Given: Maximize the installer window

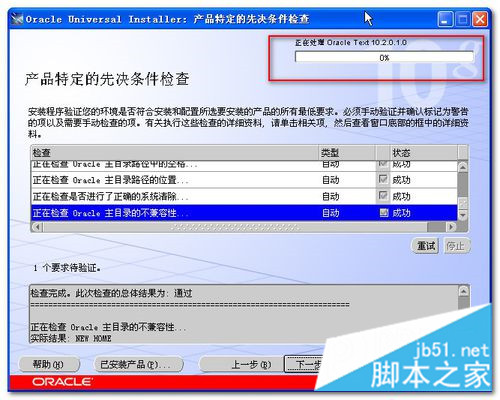Looking at the screenshot, I should pos(463,19).
